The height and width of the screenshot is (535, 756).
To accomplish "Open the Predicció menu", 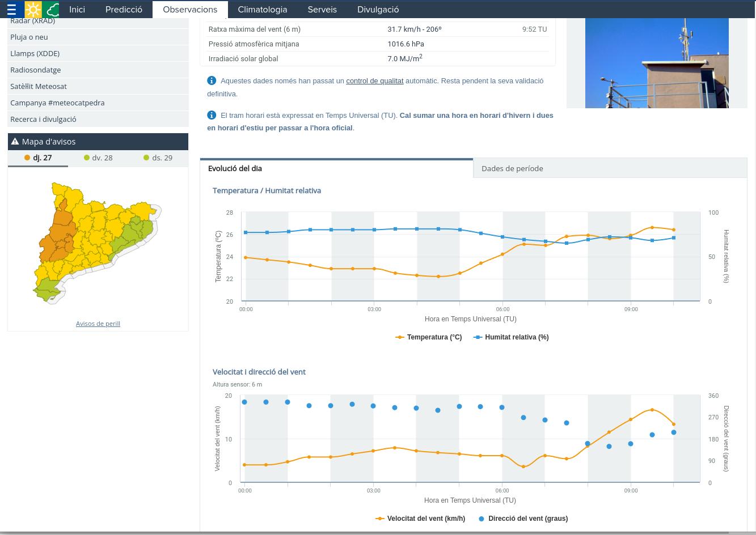I will 124,10.
